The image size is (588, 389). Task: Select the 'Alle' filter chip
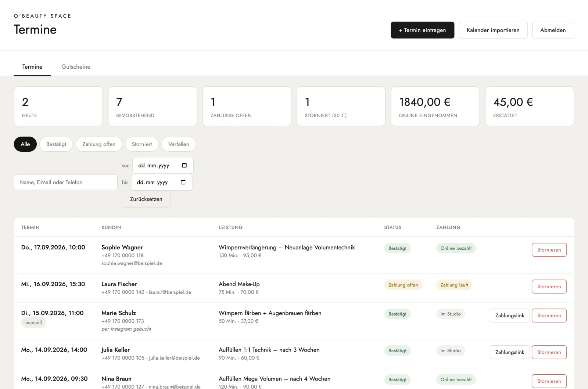(25, 144)
